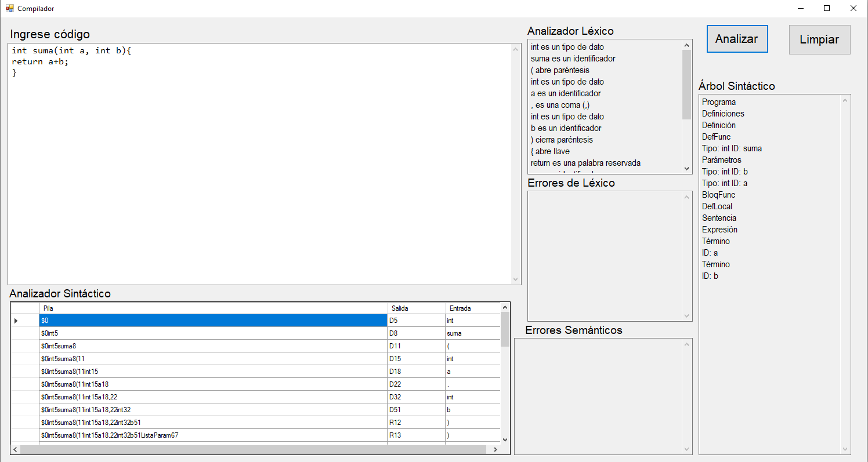Select the "Programa" node in Árbol Sintáctico
This screenshot has height=462, width=868.
pos(719,101)
